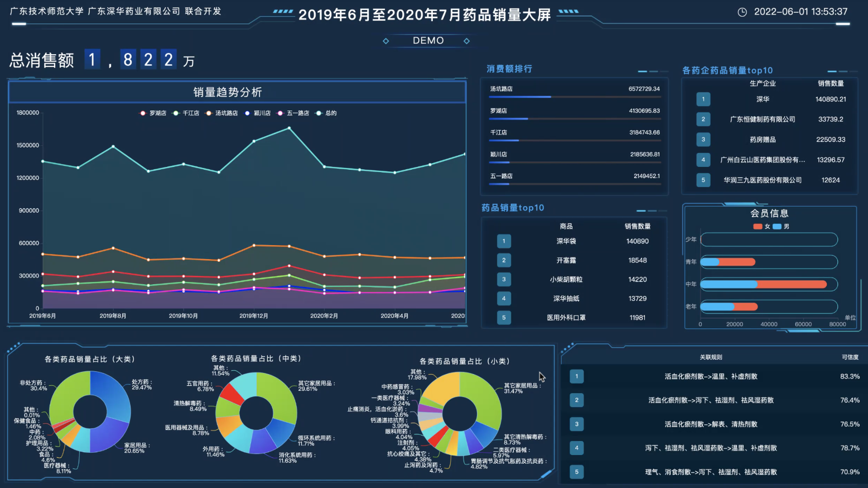Click the 汤坑路店 sales progress bar

[x=575, y=97]
